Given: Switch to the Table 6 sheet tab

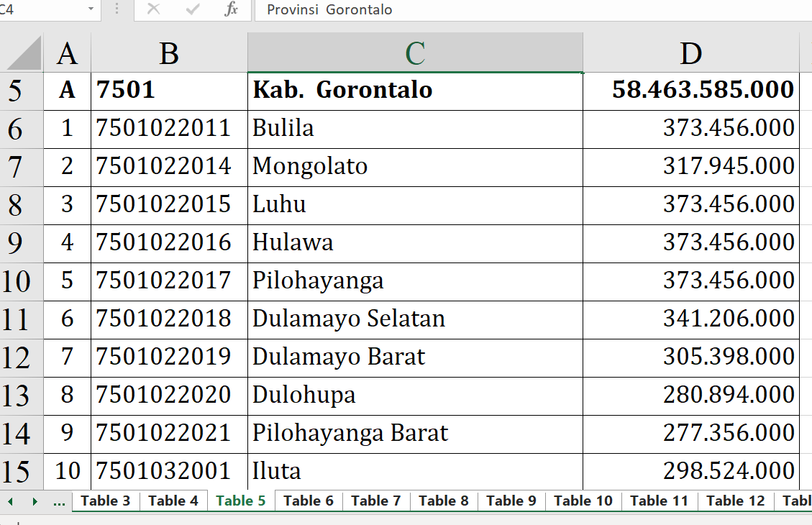Looking at the screenshot, I should tap(309, 501).
